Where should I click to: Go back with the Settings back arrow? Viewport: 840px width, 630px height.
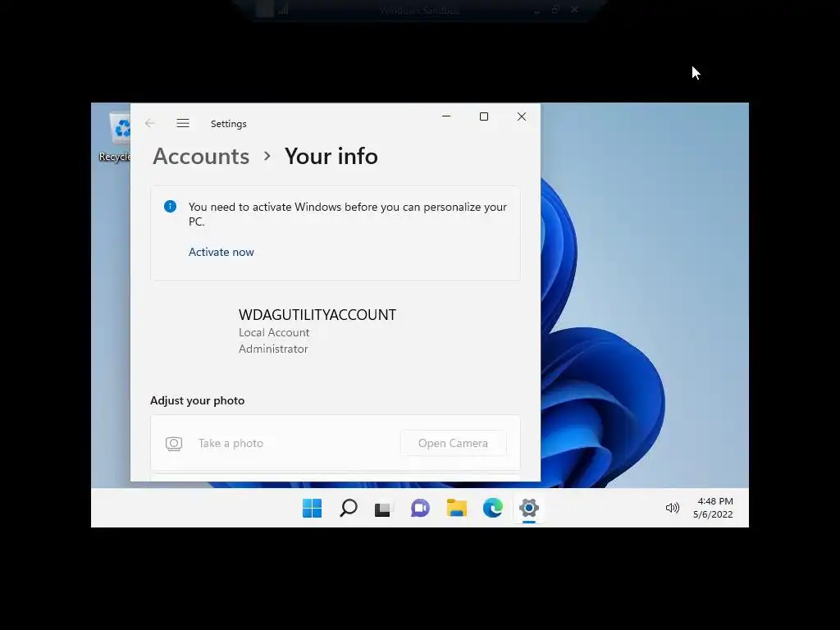(x=149, y=123)
